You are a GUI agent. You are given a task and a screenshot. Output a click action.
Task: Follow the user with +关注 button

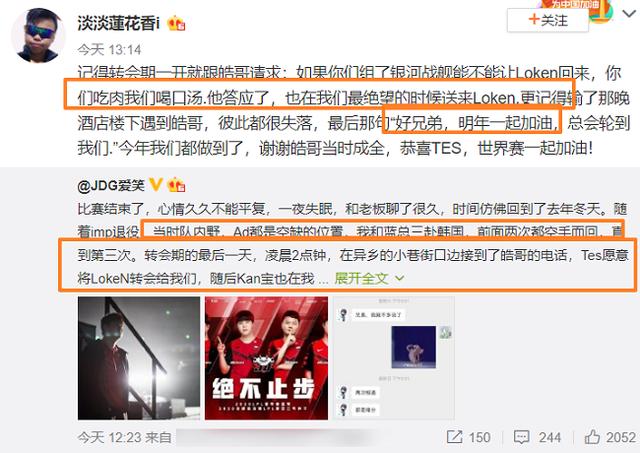pyautogui.click(x=548, y=20)
